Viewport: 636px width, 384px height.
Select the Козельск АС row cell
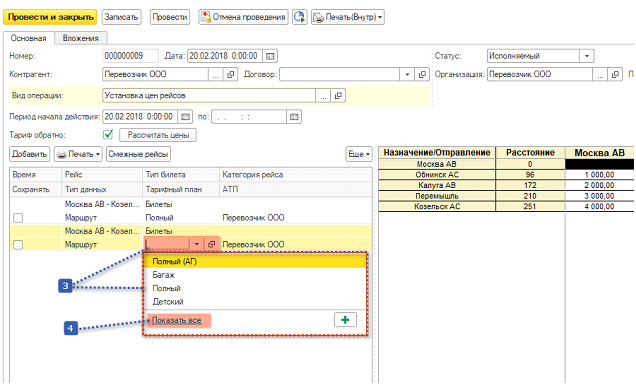click(437, 206)
